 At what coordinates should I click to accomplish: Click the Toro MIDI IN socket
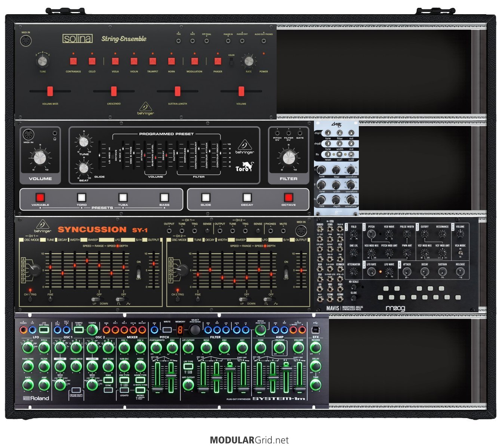[28, 135]
